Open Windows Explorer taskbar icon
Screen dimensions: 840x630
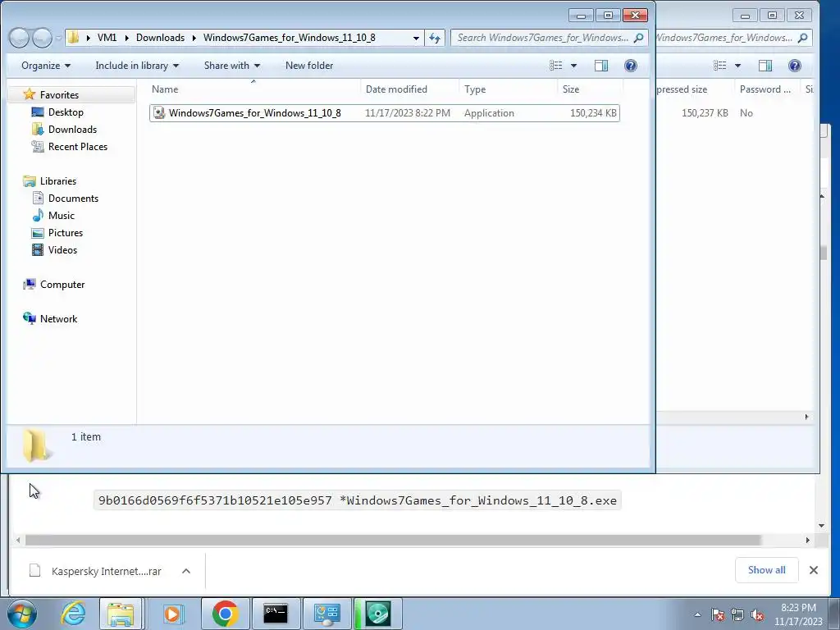click(x=121, y=614)
